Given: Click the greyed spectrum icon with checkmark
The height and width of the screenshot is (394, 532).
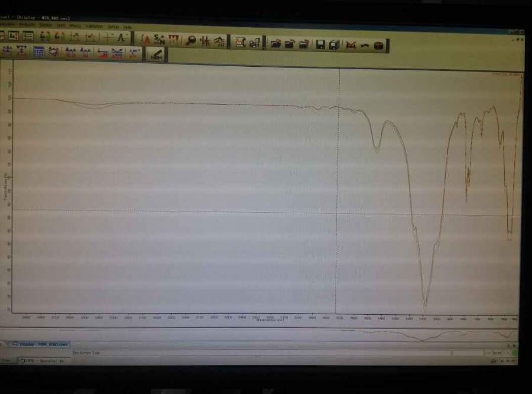Looking at the screenshot, I should [90, 37].
